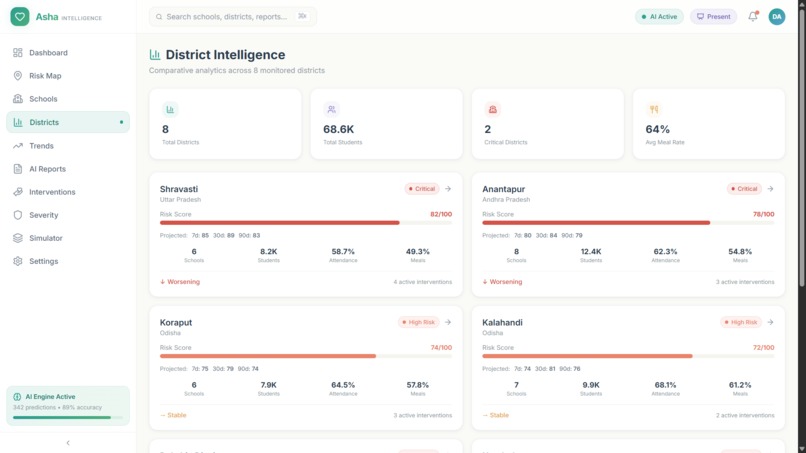Click the Shravasti Critical badge
Image resolution: width=806 pixels, height=453 pixels.
point(422,189)
